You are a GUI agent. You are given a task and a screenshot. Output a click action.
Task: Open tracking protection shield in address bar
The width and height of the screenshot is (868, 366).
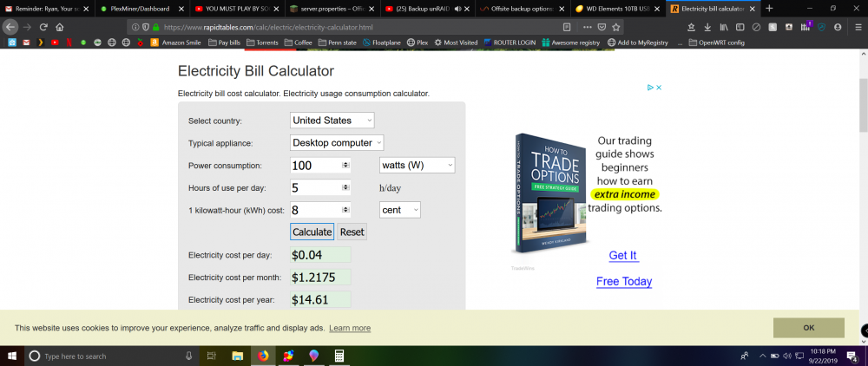pos(146,27)
